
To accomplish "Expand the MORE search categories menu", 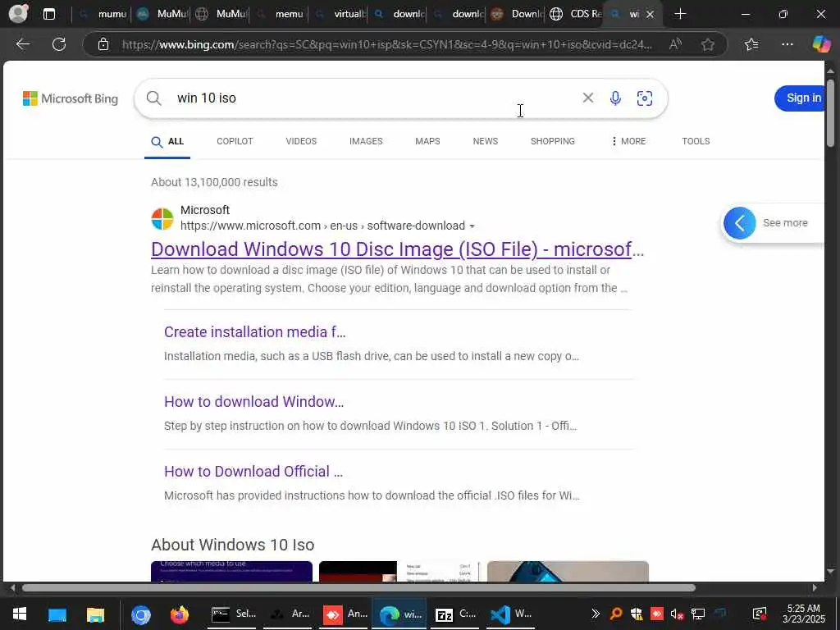I will click(628, 141).
